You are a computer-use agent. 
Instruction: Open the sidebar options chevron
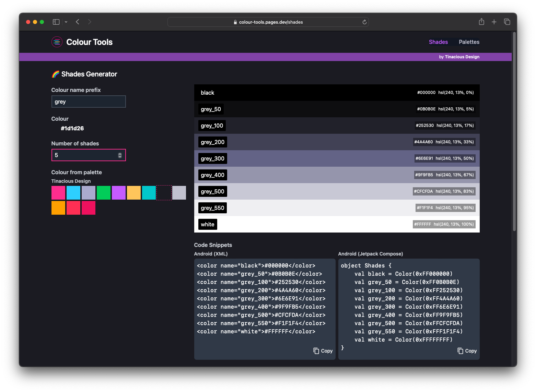66,22
